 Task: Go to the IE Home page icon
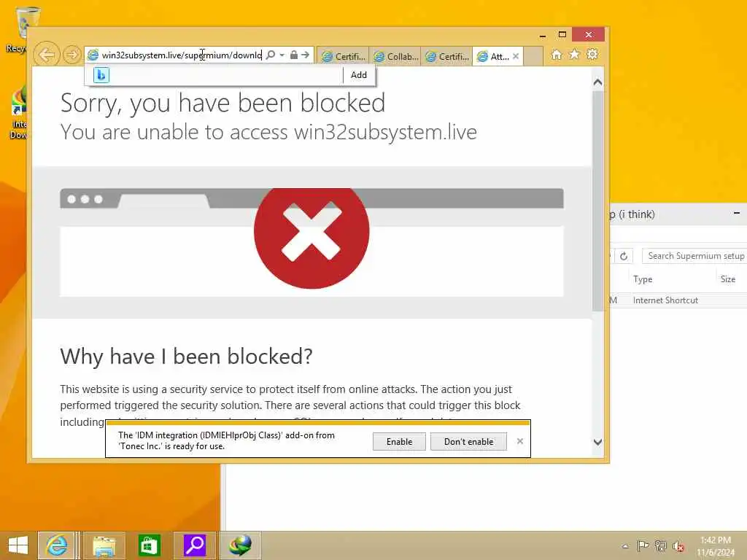[x=557, y=55]
